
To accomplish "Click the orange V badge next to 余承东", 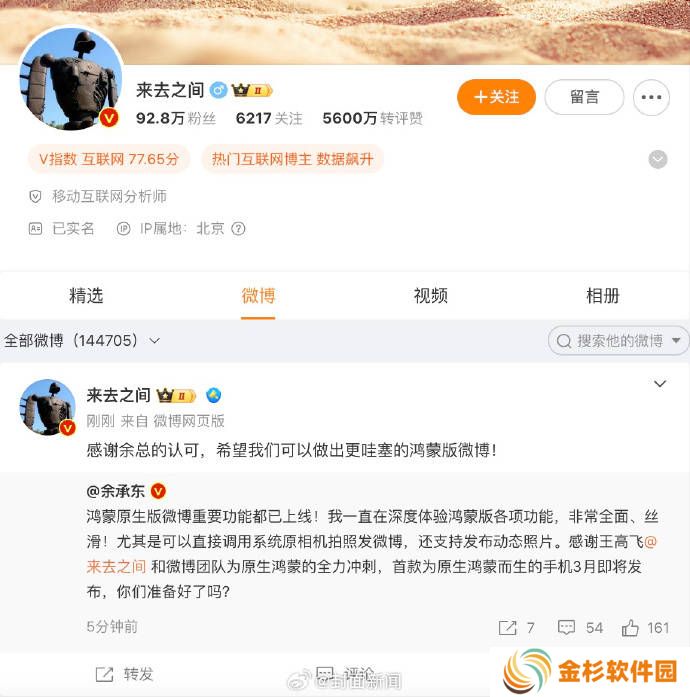I will (x=158, y=491).
